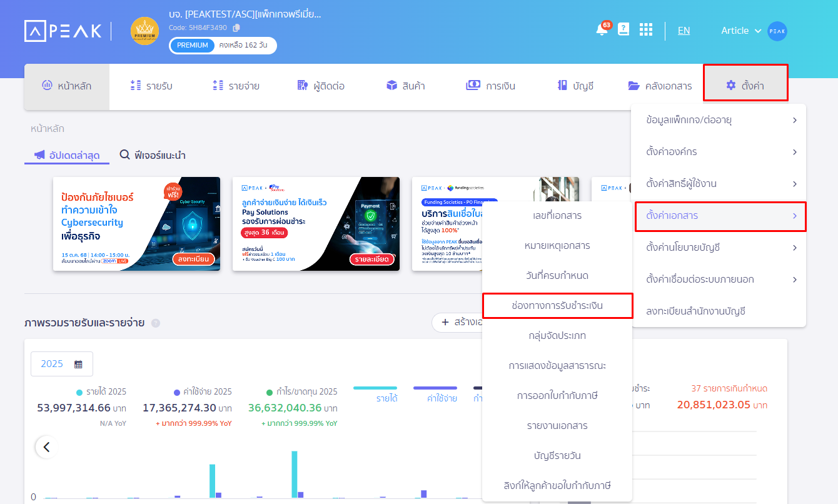Viewport: 838px width, 504px height.
Task: Click the carousel previous arrow
Action: click(46, 447)
